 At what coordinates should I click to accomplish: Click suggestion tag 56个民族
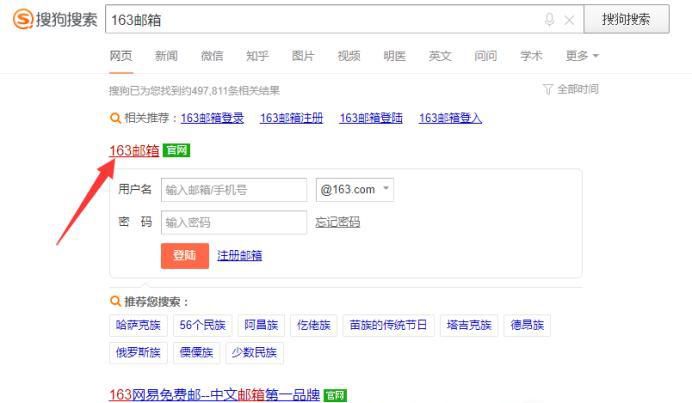203,325
